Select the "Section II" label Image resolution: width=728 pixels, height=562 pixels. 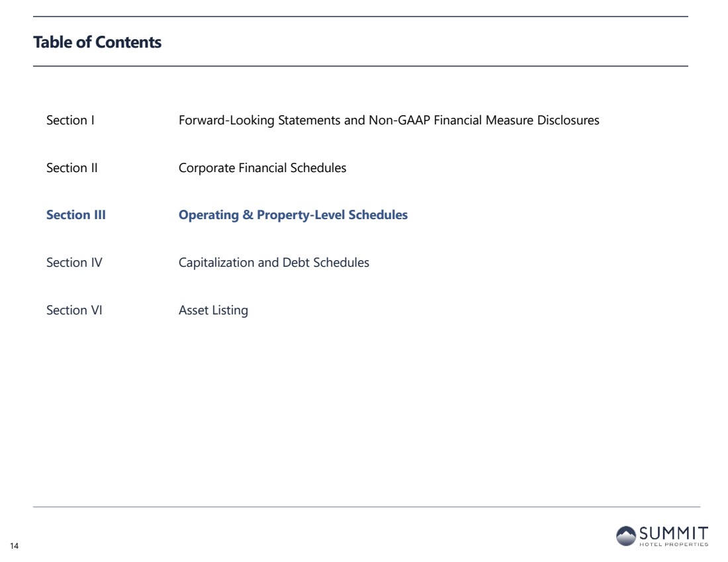(72, 168)
